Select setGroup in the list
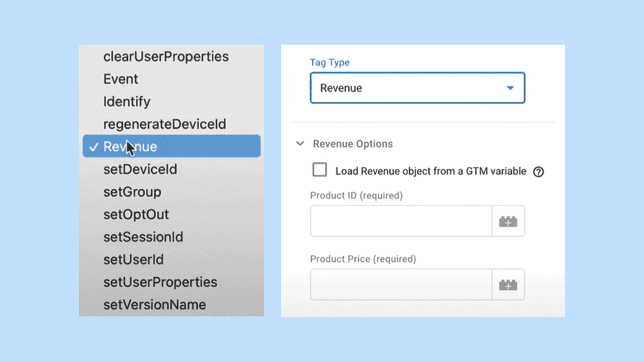Screen dimensions: 644x362 pyautogui.click(x=132, y=192)
